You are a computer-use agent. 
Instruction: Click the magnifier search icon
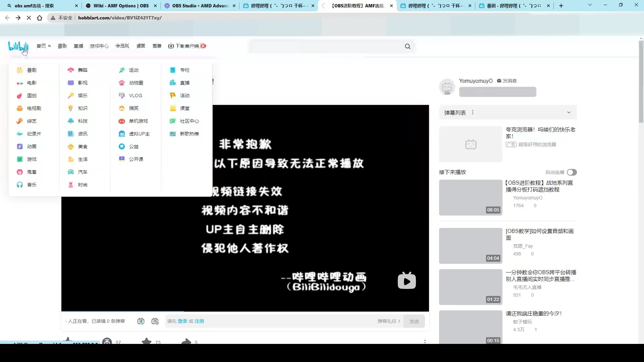coord(408,46)
